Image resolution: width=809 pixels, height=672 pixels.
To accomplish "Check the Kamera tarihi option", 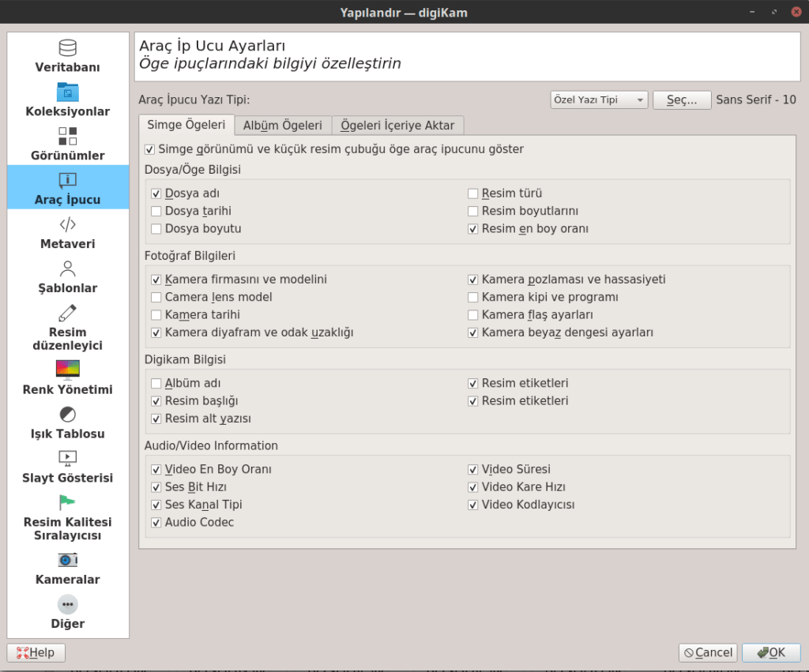I will pos(156,314).
